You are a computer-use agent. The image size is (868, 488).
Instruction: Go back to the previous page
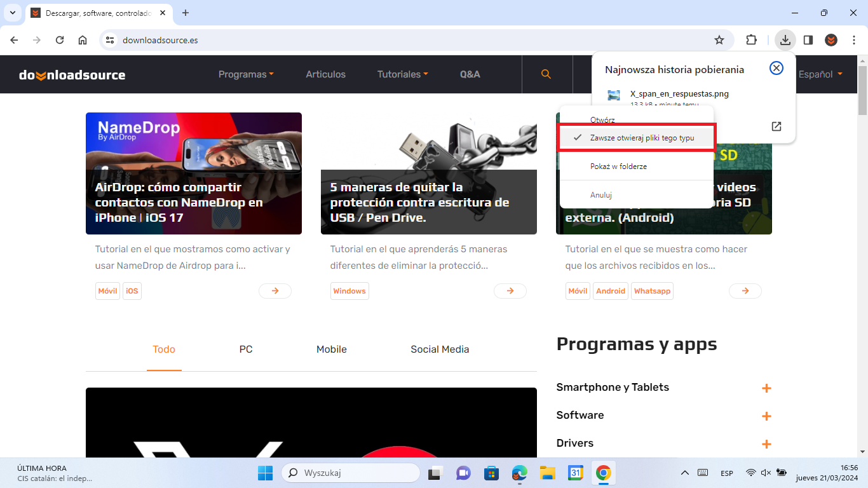[14, 40]
